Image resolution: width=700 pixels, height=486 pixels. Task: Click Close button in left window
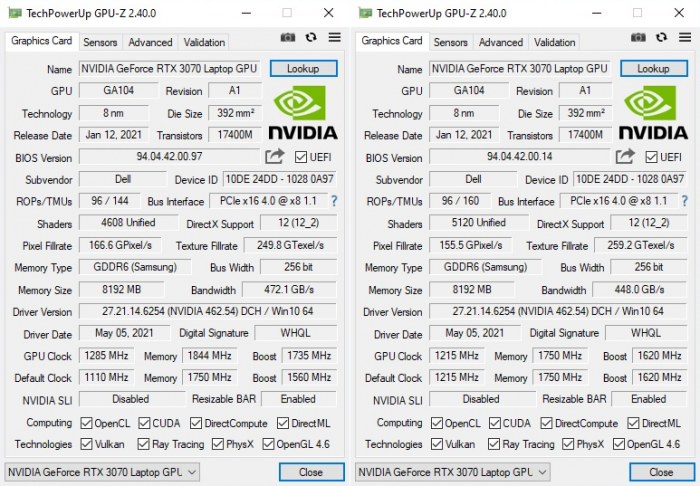[x=311, y=472]
